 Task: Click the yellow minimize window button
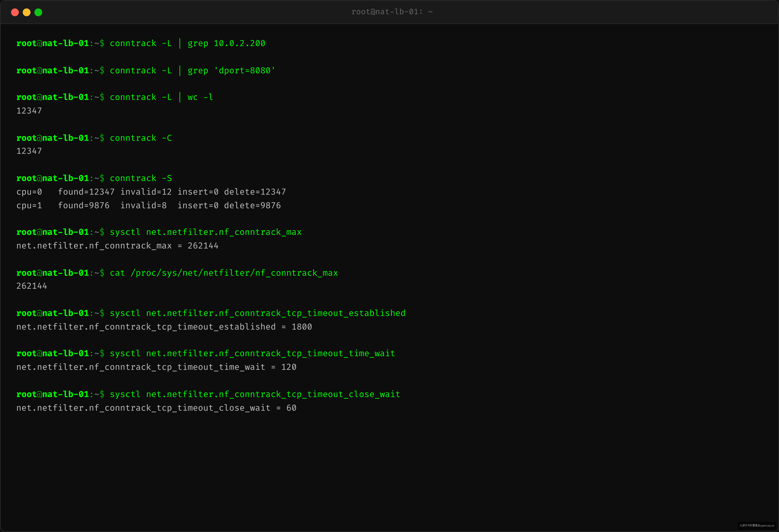tap(26, 12)
